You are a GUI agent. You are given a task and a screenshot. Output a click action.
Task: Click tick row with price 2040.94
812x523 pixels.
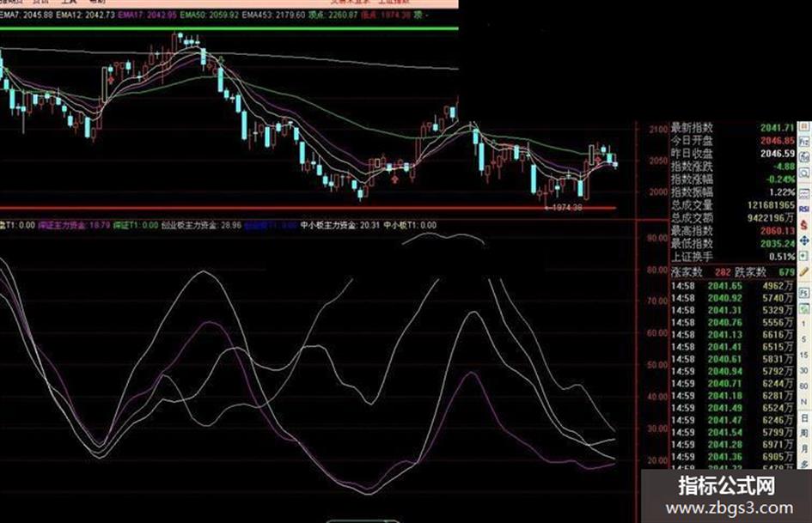tap(733, 371)
